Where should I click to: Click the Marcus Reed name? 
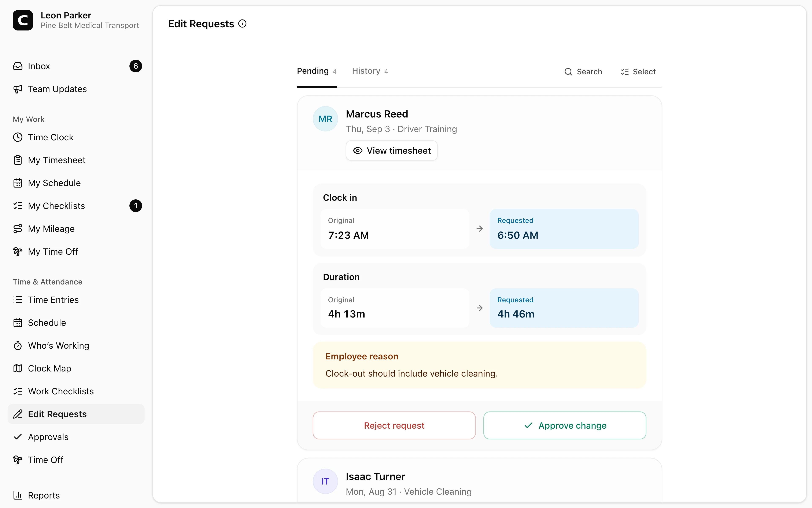[x=377, y=114]
